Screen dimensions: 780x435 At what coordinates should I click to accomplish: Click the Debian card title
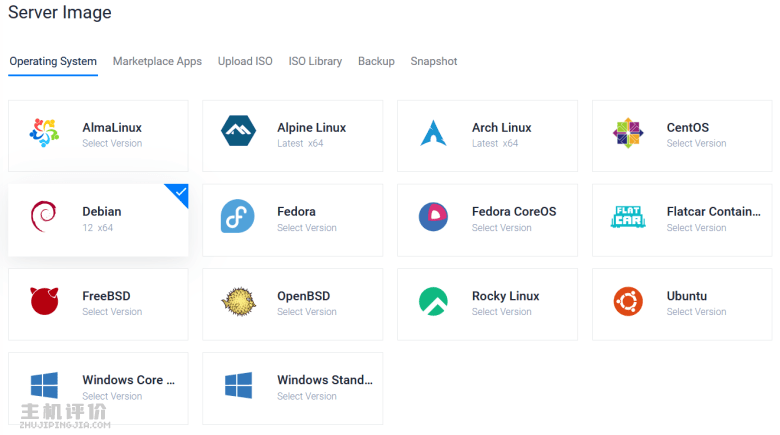(101, 212)
